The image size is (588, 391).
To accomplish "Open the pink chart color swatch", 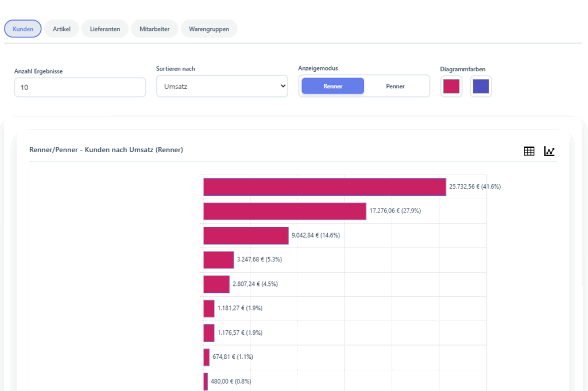I will [451, 86].
